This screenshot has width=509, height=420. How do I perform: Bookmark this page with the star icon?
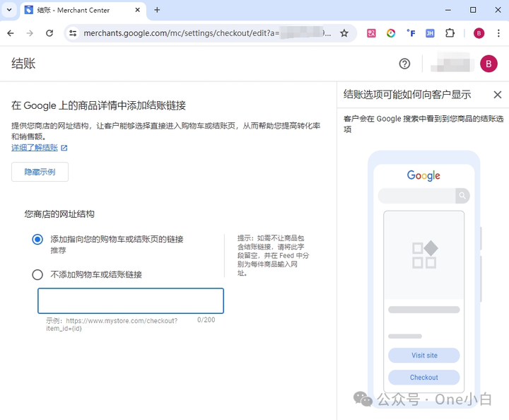pyautogui.click(x=344, y=33)
